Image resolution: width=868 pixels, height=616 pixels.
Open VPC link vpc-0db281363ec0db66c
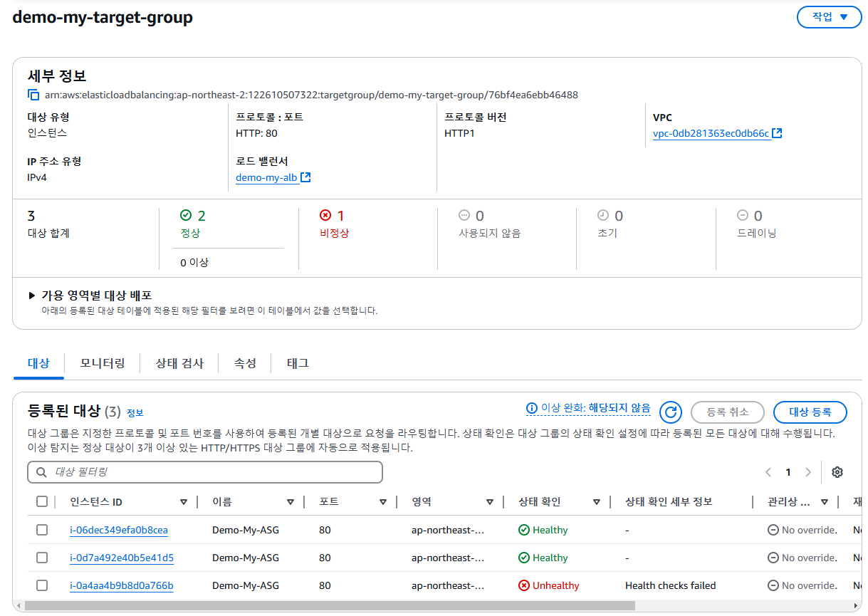[711, 133]
